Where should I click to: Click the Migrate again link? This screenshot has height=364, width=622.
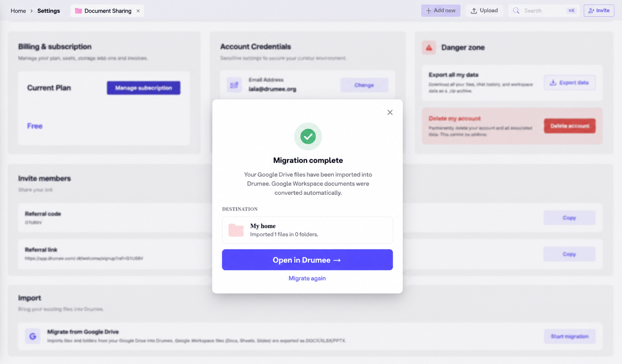[x=307, y=278]
